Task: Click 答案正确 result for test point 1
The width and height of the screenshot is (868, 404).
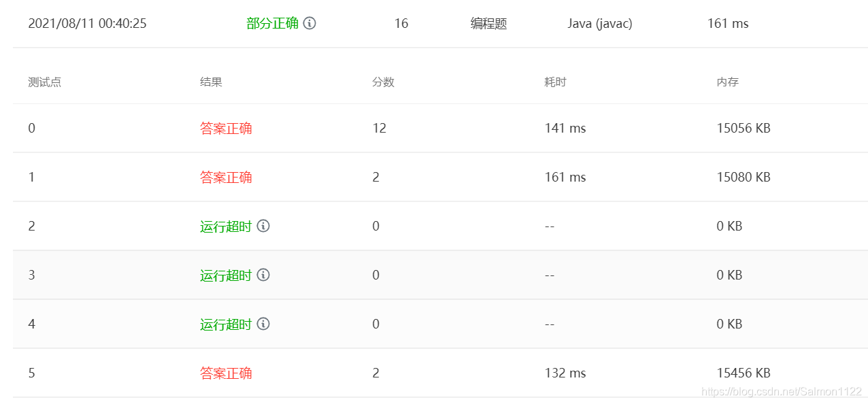Action: click(226, 177)
